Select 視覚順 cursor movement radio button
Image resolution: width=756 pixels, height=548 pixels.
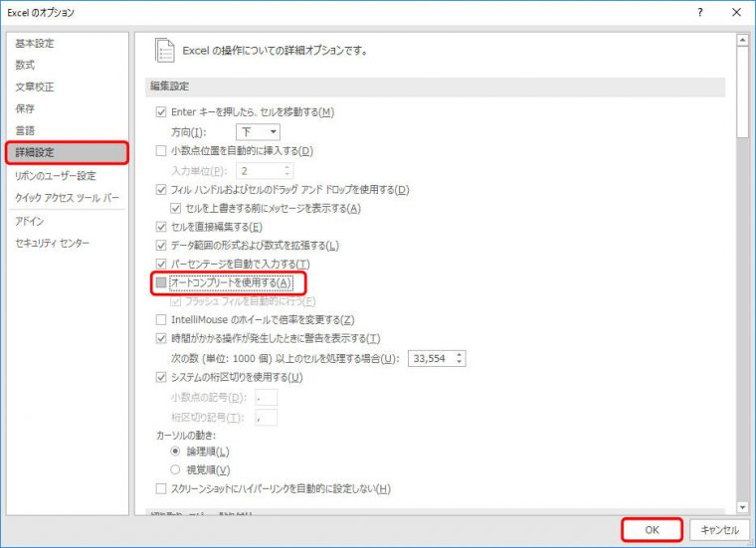tap(175, 469)
